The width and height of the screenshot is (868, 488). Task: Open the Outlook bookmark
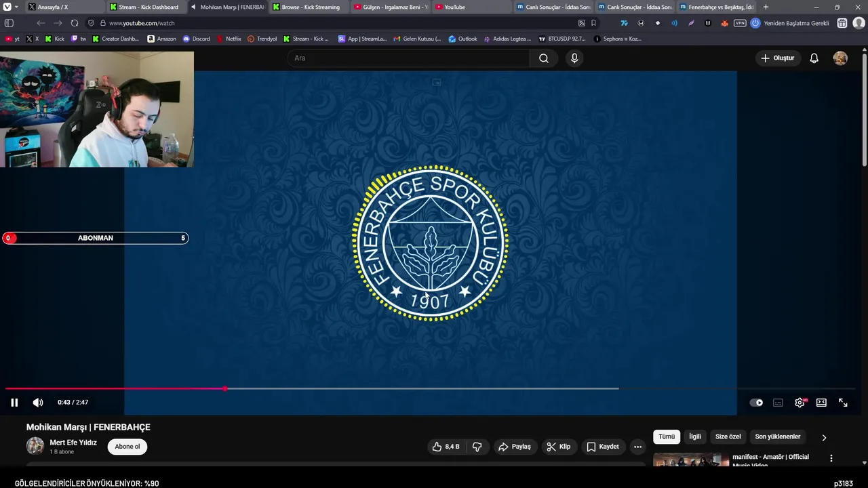463,39
